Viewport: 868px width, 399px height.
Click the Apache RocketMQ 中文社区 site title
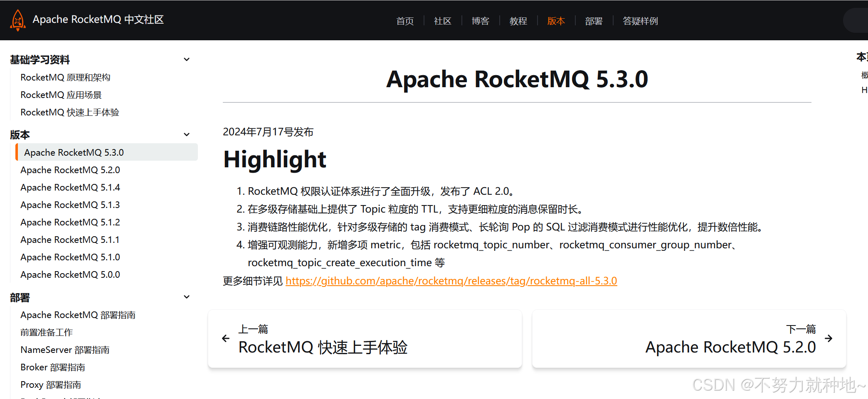[x=98, y=20]
